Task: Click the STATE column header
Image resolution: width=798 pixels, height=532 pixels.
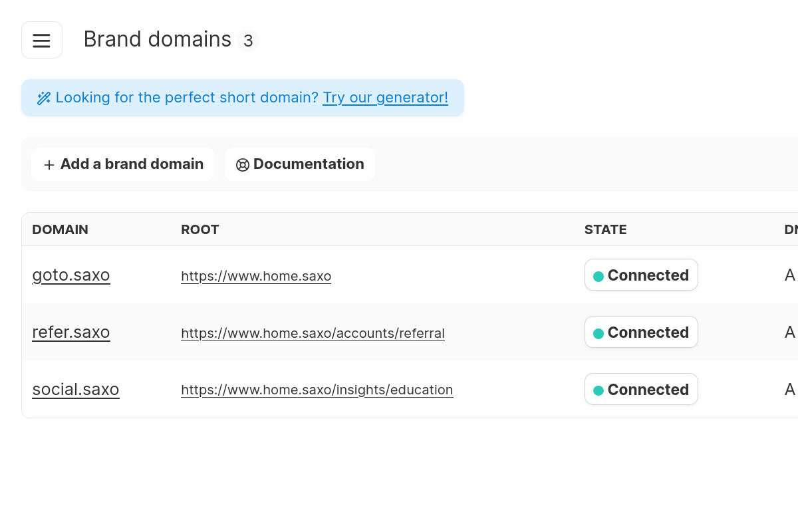Action: click(x=605, y=229)
